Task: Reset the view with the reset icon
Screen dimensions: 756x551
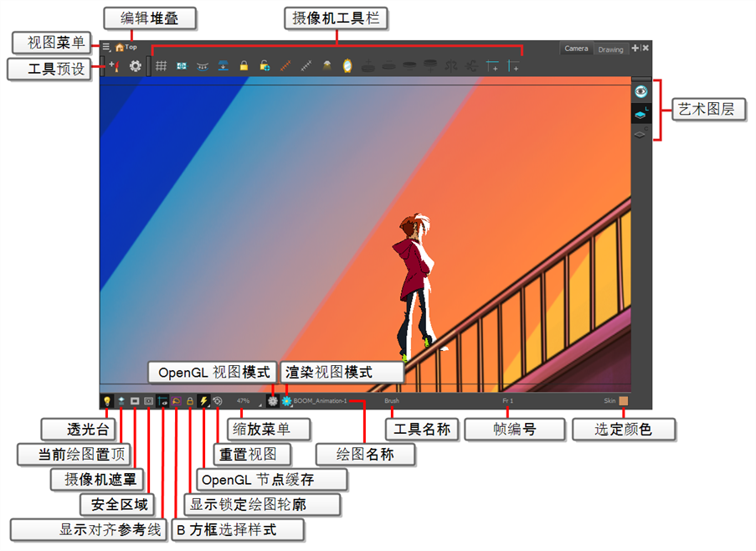Action: pos(217,399)
